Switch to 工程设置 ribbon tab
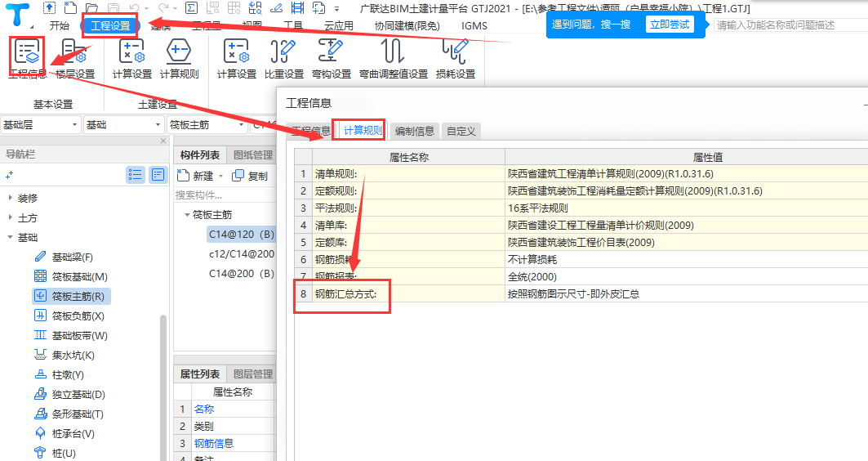 [x=111, y=25]
